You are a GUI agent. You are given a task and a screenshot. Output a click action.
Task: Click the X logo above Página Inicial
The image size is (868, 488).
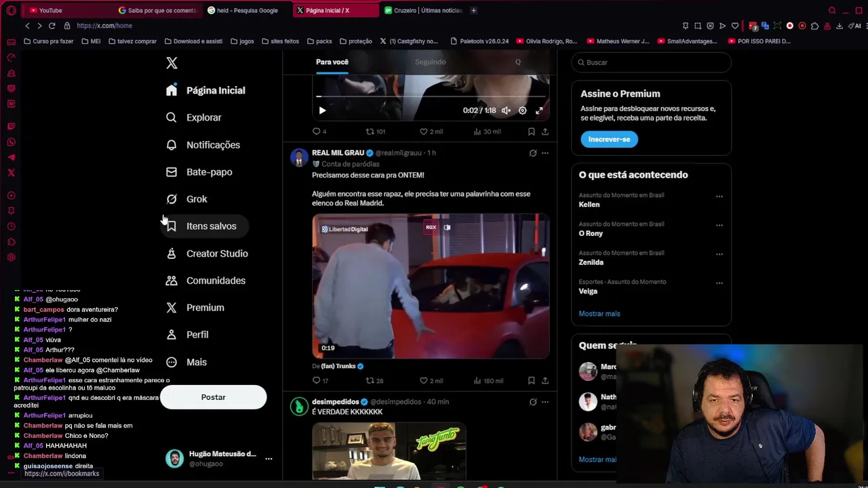172,63
